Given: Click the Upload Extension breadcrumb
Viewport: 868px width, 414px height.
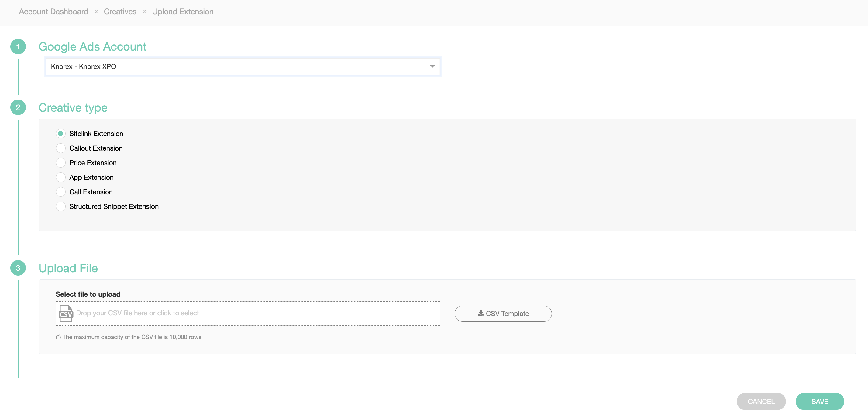Looking at the screenshot, I should click(182, 12).
